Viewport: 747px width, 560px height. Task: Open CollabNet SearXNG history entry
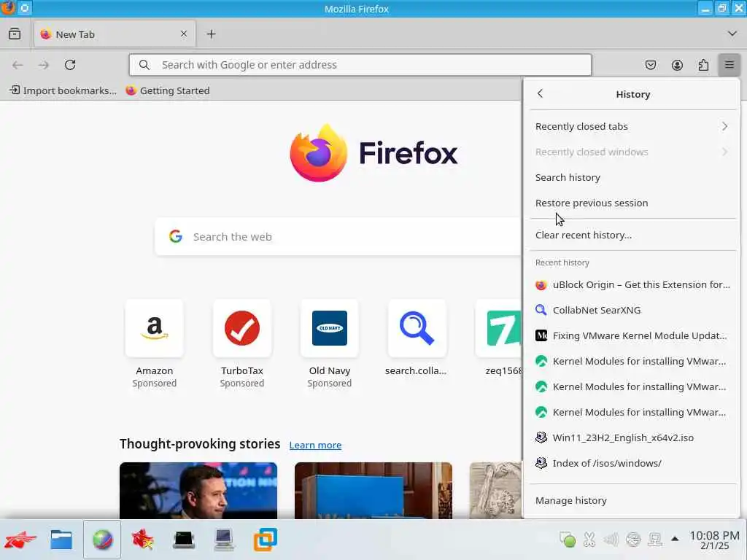click(632, 310)
